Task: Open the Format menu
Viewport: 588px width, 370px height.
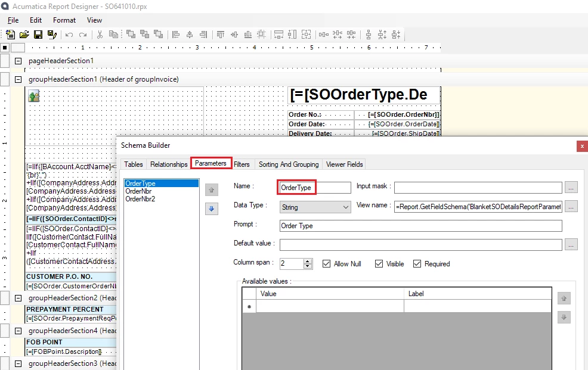Action: click(x=64, y=20)
